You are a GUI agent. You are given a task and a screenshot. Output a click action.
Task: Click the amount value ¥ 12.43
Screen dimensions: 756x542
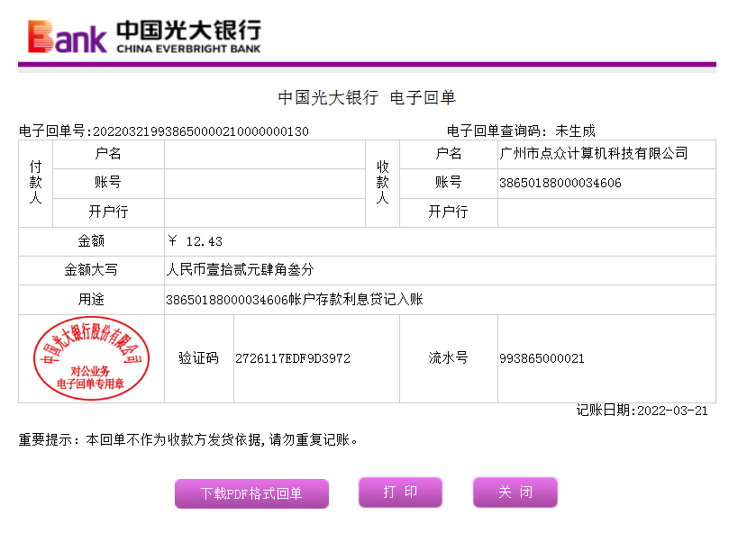[196, 241]
